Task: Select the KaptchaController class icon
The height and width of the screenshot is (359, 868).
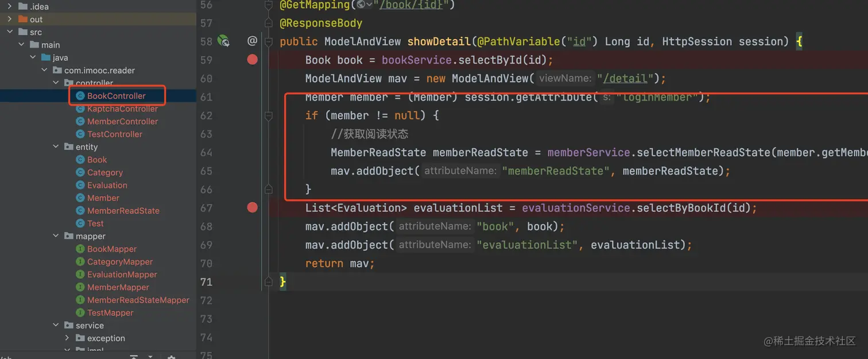Action: point(80,109)
